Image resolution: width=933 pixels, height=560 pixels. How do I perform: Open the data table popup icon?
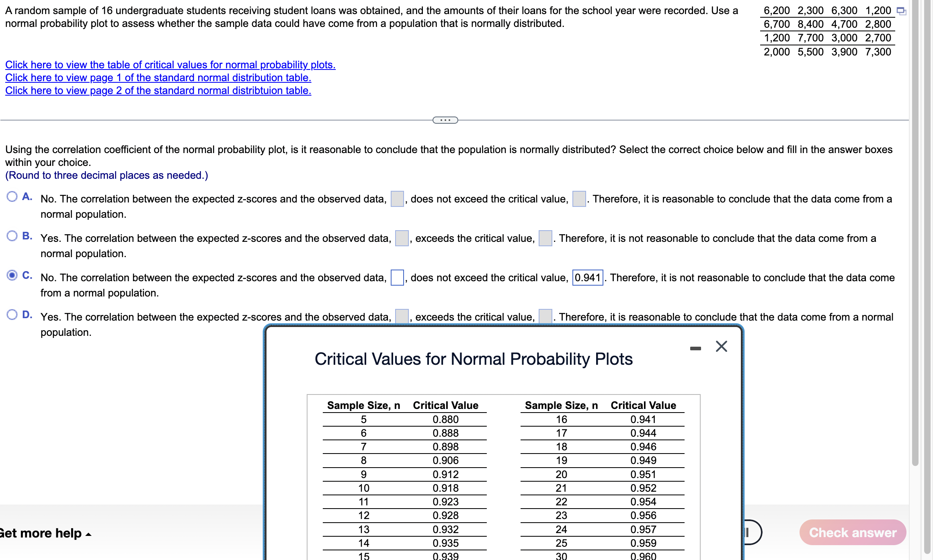pos(902,11)
